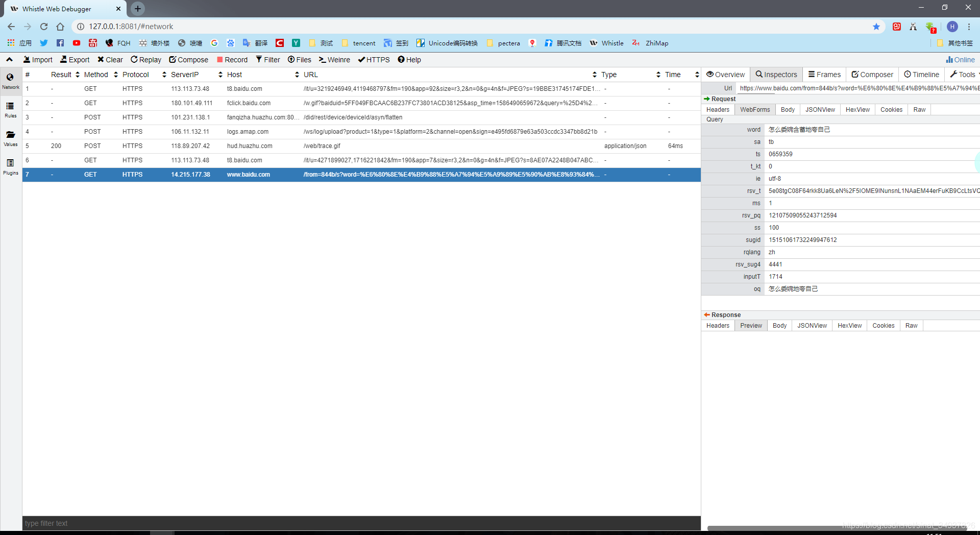Select session row for hud.huazhu.com
This screenshot has width=980, height=535.
(361, 146)
